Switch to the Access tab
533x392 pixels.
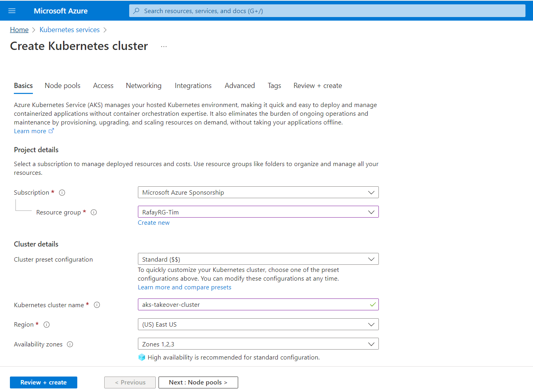103,86
